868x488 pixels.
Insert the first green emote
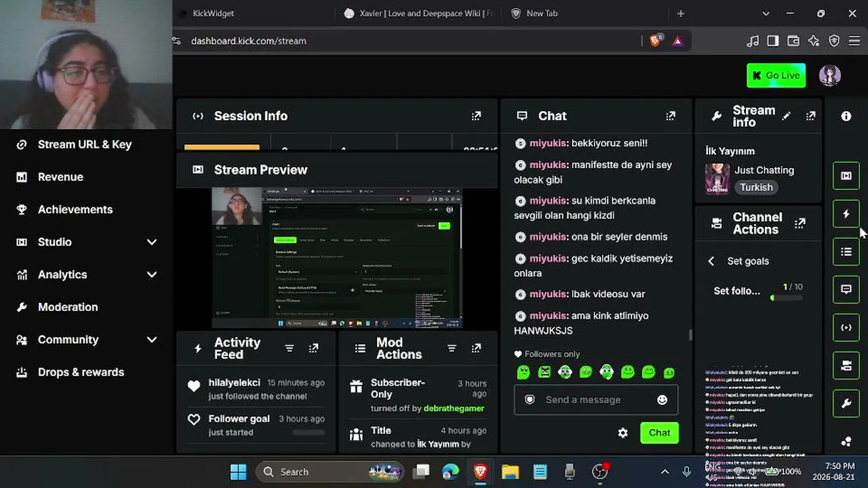[524, 372]
